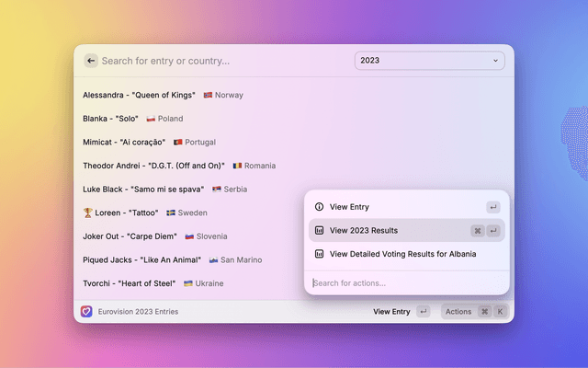
Task: Open the 2023 year dropdown
Action: (429, 61)
